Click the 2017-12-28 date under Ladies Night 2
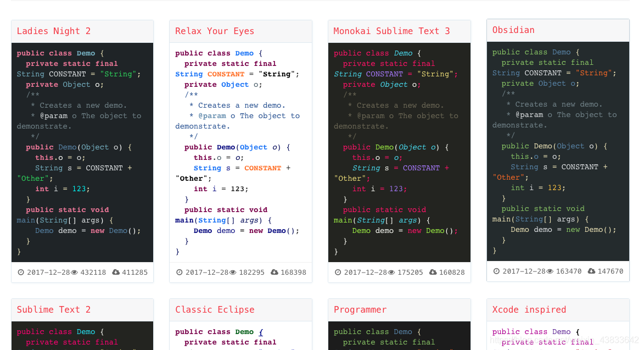The width and height of the screenshot is (644, 350). pyautogui.click(x=48, y=273)
